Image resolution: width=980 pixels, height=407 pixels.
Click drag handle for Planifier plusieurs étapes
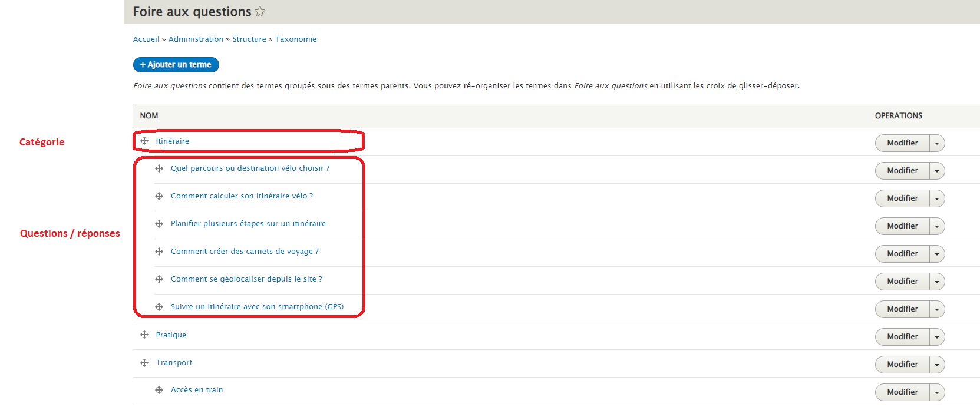pos(159,224)
